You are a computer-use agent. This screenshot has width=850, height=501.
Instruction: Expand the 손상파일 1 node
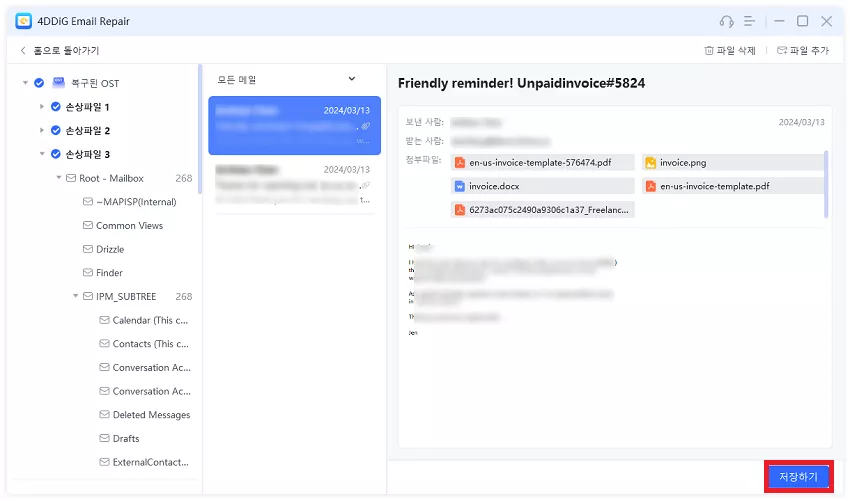[x=41, y=107]
